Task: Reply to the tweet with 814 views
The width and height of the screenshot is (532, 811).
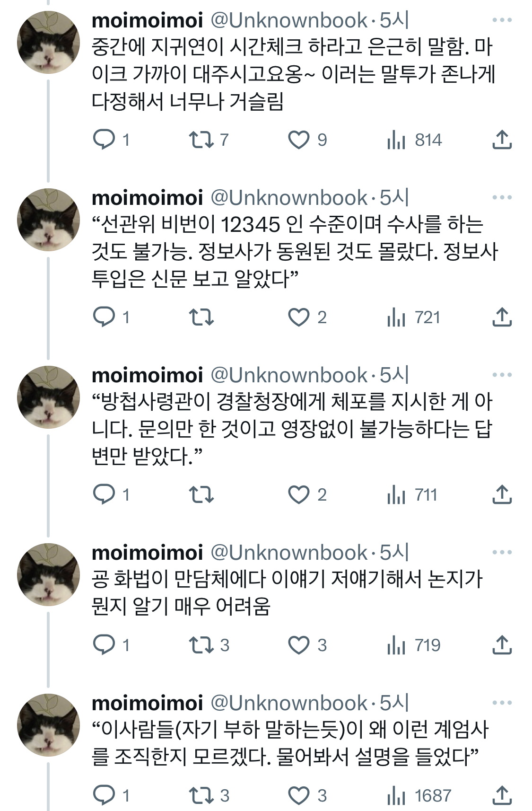Action: click(104, 140)
